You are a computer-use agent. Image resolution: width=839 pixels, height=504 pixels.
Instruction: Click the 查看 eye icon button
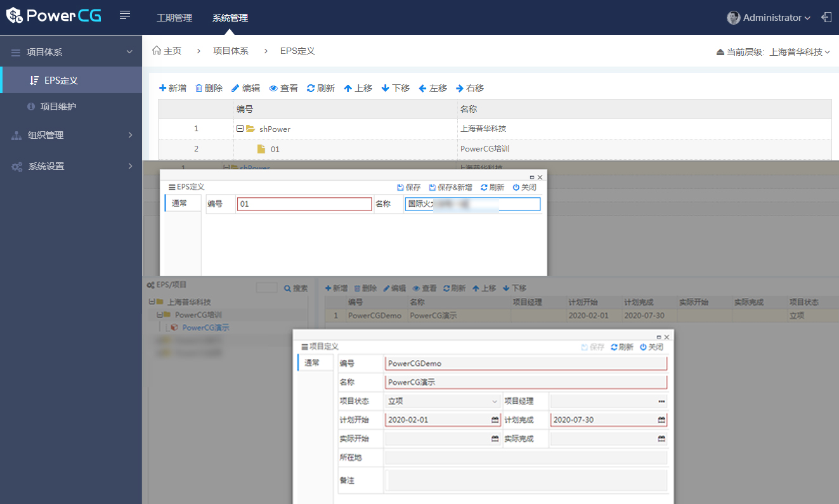[273, 88]
